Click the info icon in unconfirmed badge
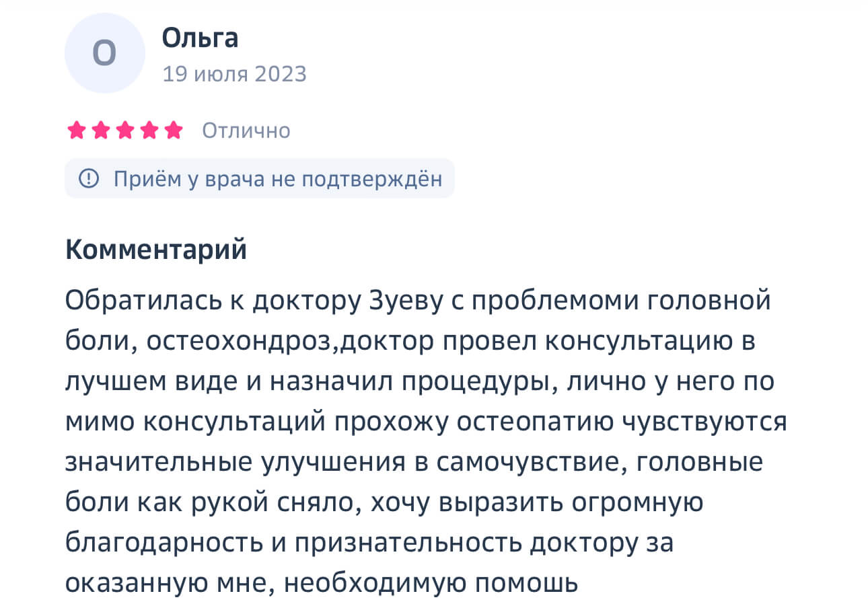Image resolution: width=868 pixels, height=604 pixels. 89,178
